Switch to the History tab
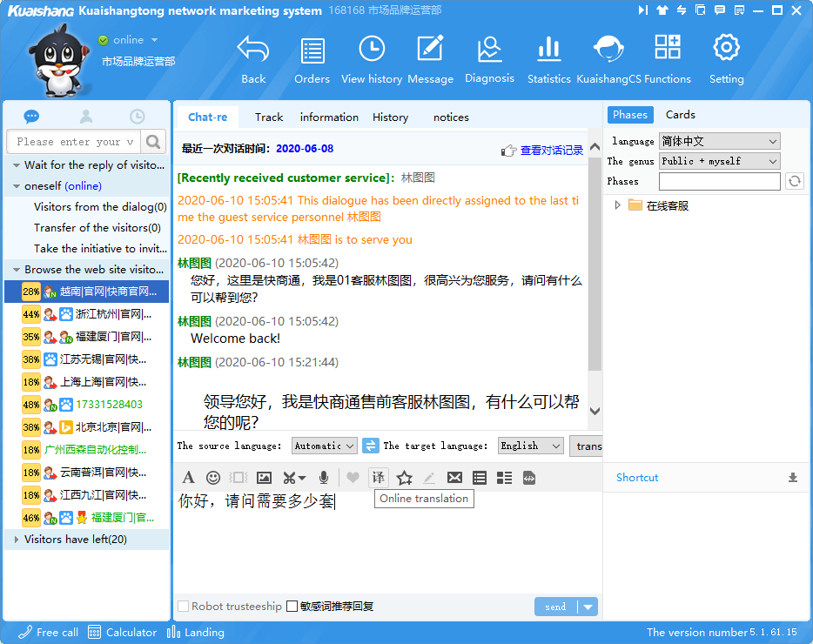This screenshot has width=813, height=644. (x=391, y=117)
